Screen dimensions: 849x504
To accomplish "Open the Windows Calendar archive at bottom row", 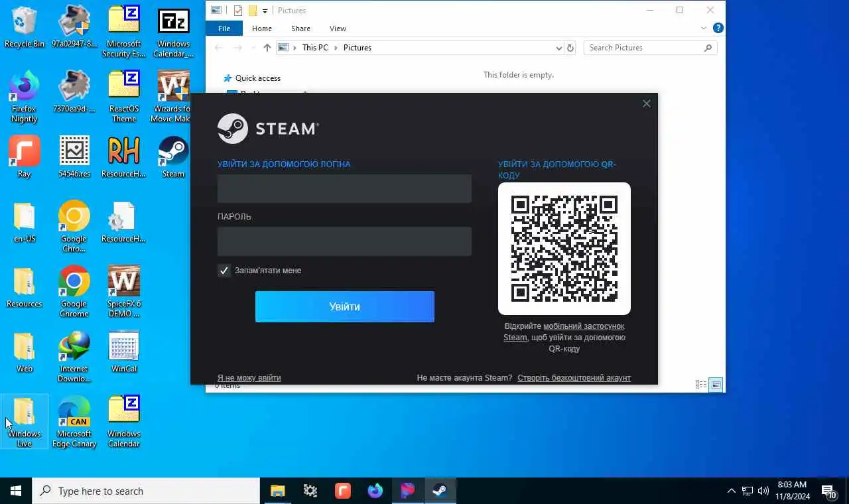I will [x=123, y=421].
